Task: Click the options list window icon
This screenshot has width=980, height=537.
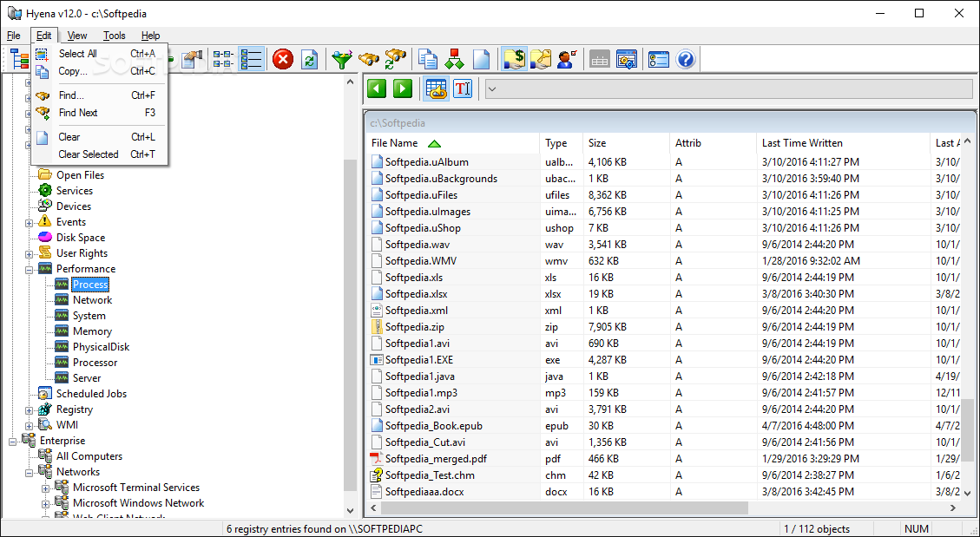Action: [x=659, y=59]
